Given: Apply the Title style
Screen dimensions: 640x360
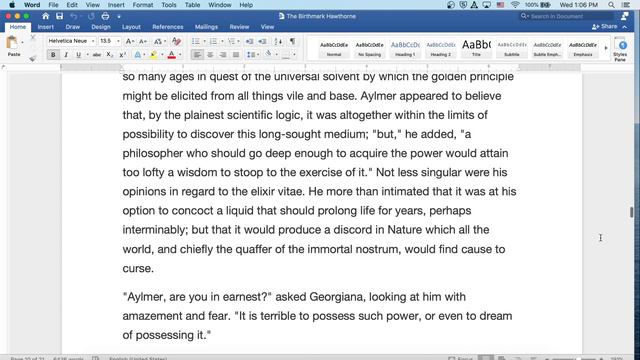Looking at the screenshot, I should coord(476,49).
